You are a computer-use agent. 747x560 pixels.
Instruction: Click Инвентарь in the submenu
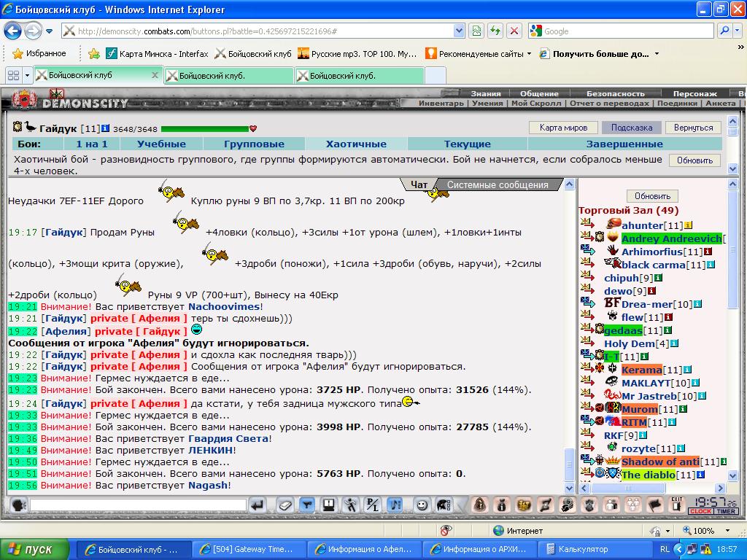441,103
